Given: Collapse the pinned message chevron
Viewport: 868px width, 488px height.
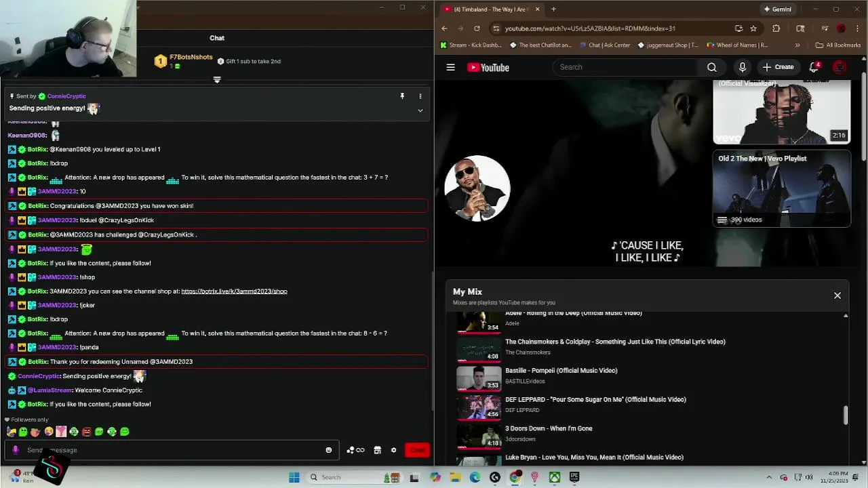Looking at the screenshot, I should (x=420, y=110).
